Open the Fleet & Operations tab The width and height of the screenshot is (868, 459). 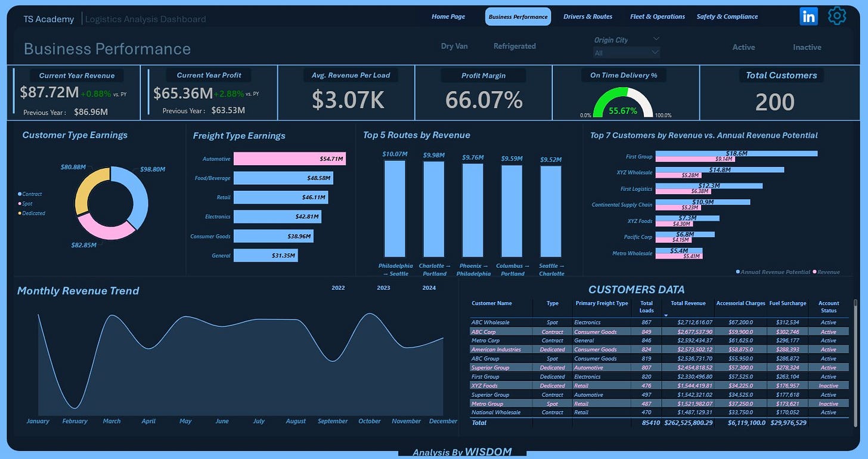[658, 17]
